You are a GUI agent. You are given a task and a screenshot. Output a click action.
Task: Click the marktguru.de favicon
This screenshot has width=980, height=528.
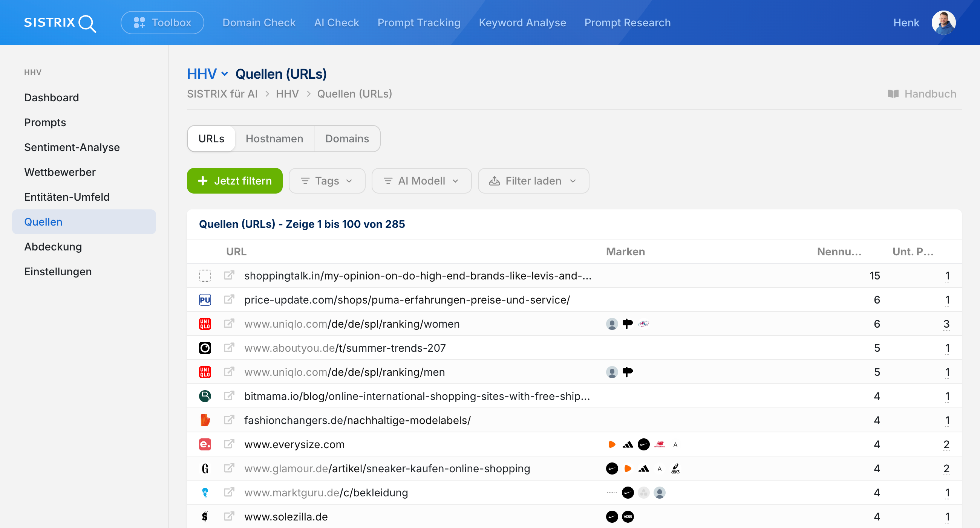[x=205, y=493]
